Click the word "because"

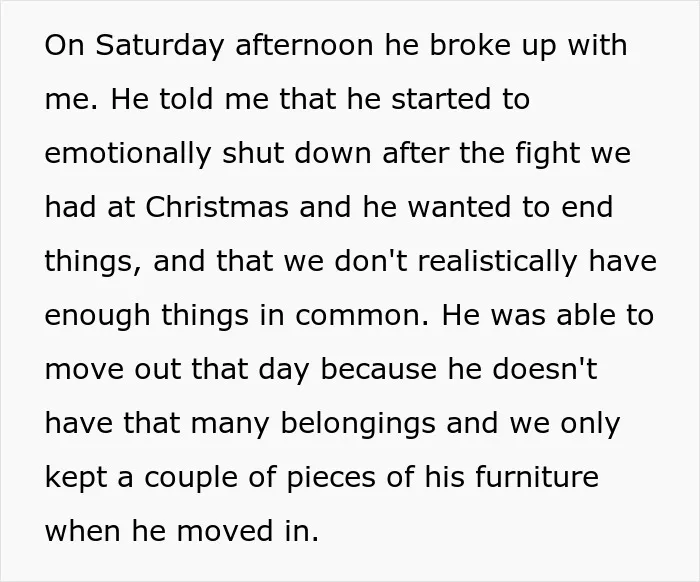click(x=379, y=369)
